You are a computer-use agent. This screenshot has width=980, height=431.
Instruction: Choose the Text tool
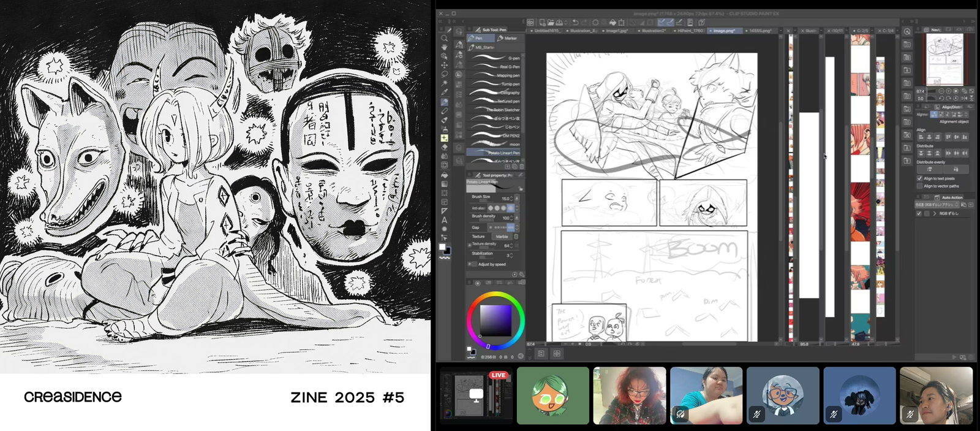click(445, 219)
